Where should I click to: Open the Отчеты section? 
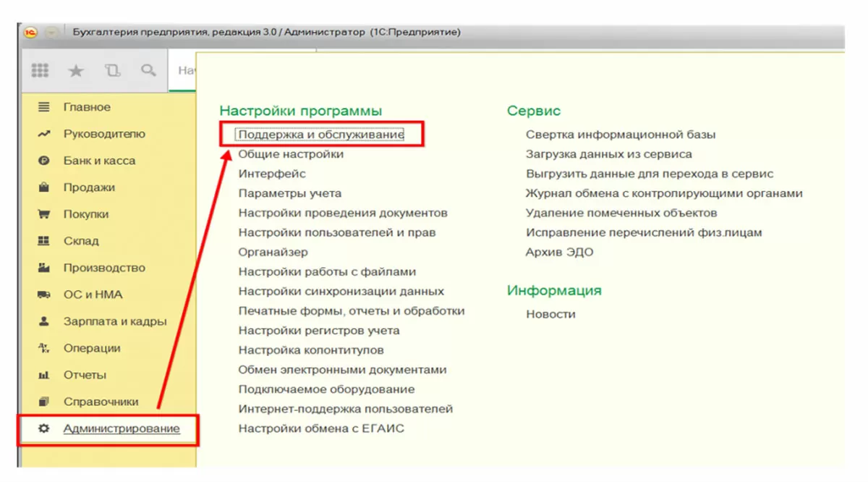(85, 375)
